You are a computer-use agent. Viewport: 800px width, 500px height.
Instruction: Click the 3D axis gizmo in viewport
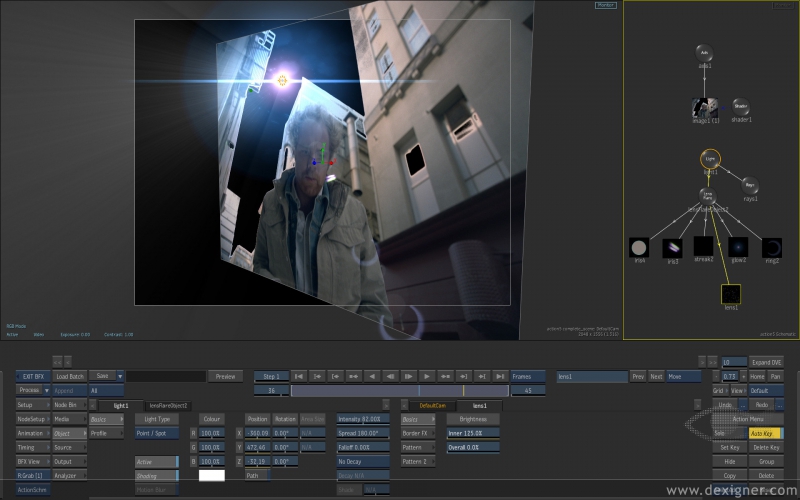[x=322, y=157]
